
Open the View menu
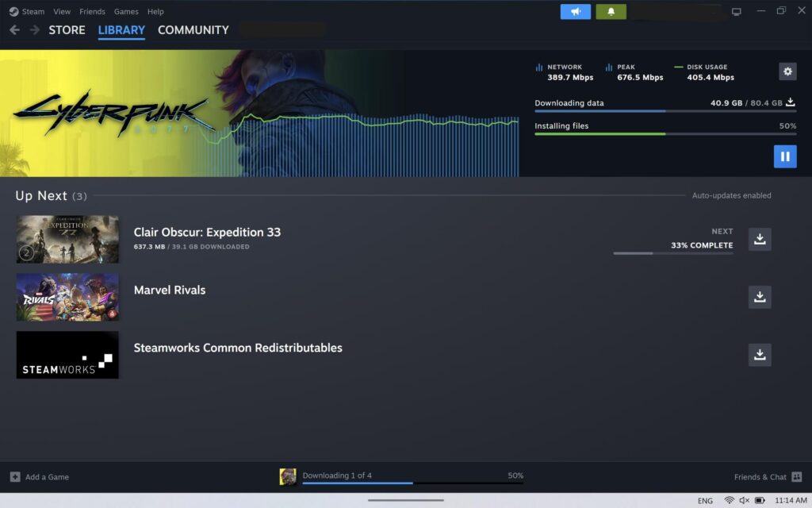pos(62,11)
